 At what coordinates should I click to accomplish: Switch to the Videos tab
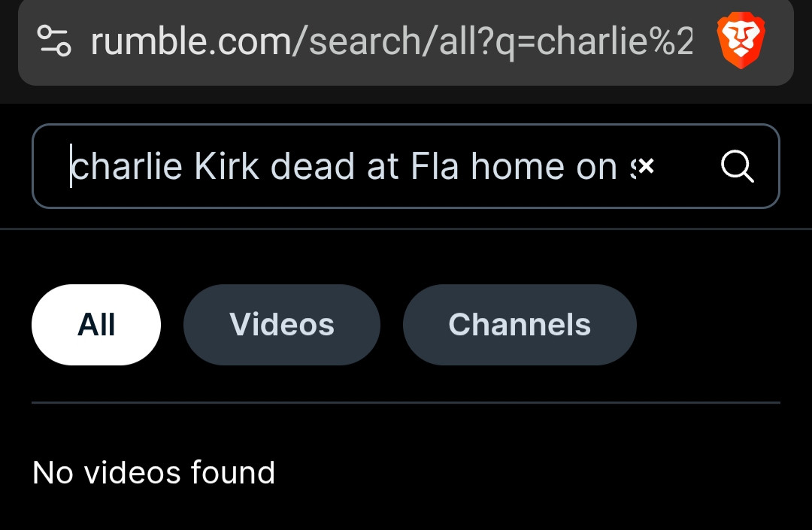282,325
